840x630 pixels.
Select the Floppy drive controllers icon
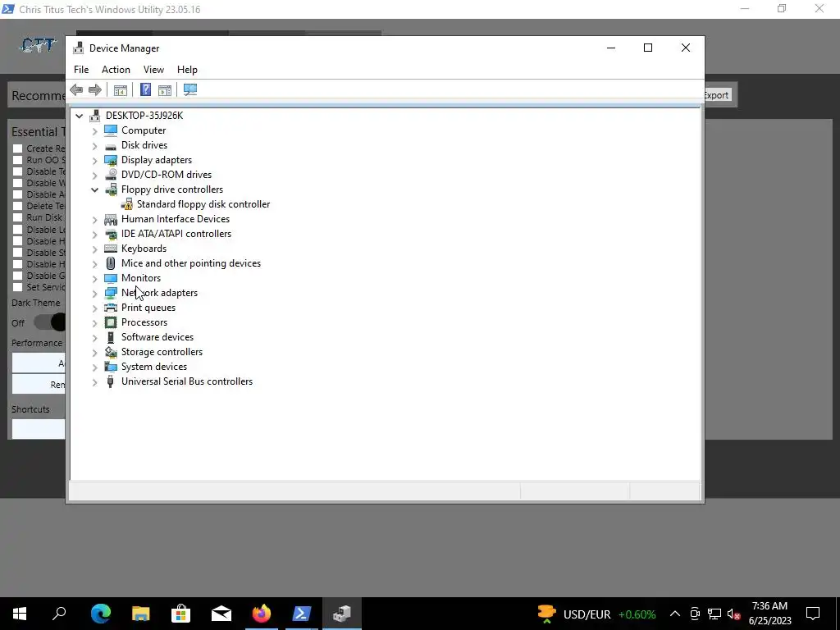tap(111, 189)
